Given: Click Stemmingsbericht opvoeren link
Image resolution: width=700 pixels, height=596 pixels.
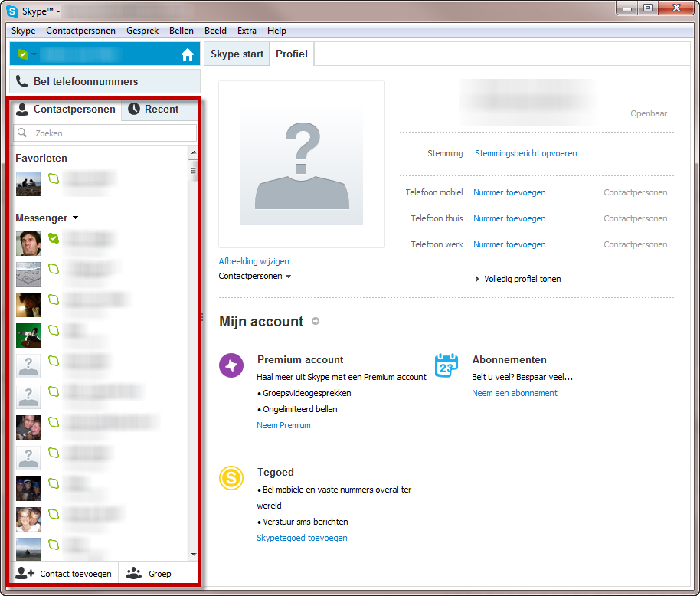Looking at the screenshot, I should (526, 153).
